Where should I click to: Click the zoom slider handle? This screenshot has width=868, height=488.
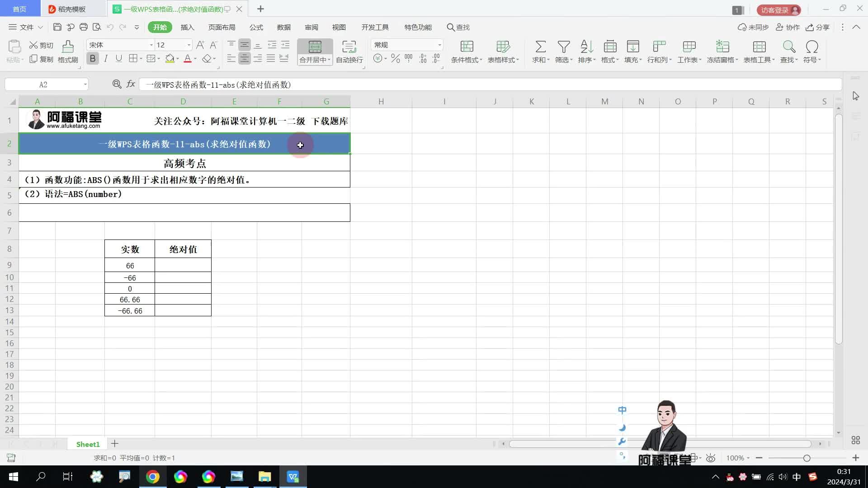(807, 458)
